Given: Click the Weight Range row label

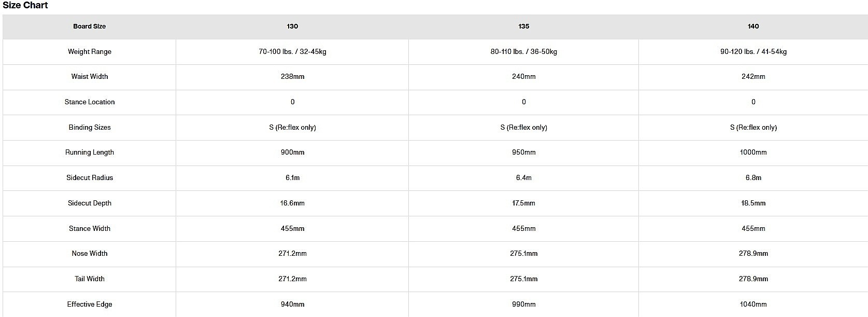Looking at the screenshot, I should (89, 52).
